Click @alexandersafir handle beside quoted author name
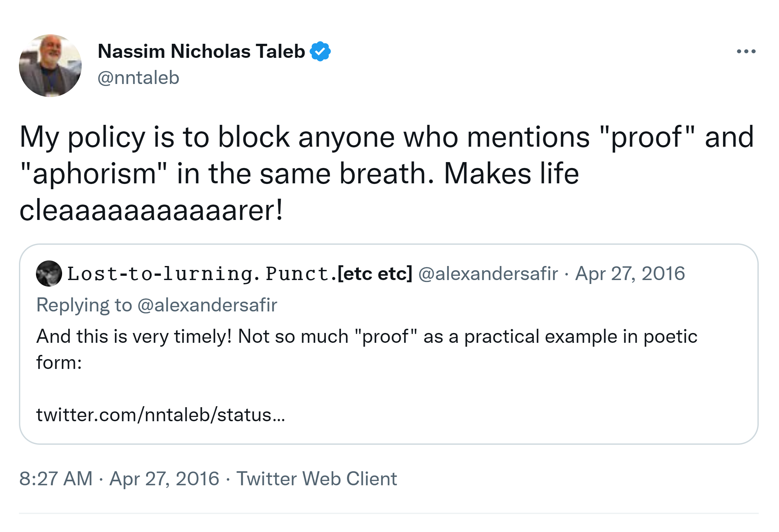The height and width of the screenshot is (532, 779). coord(488,274)
